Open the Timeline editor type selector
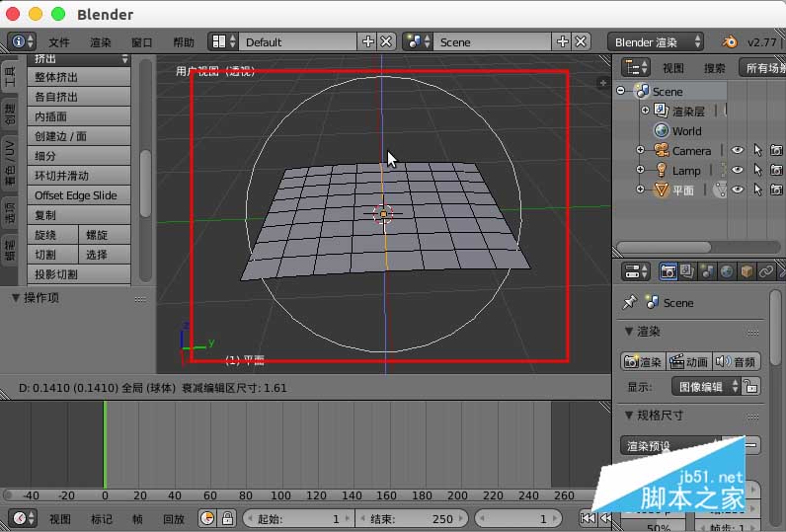Screen dimensions: 786x532 pyautogui.click(x=24, y=518)
